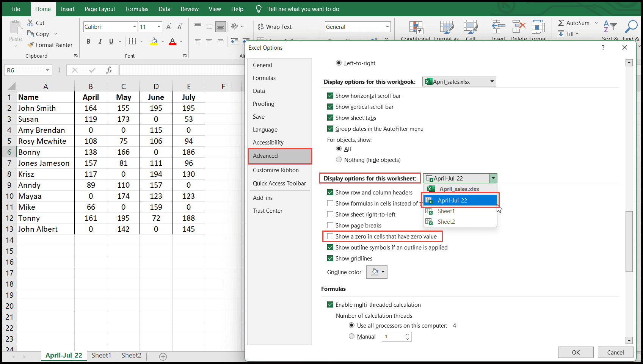643x364 pixels.
Task: Open Format as Table icon
Action: click(x=447, y=28)
